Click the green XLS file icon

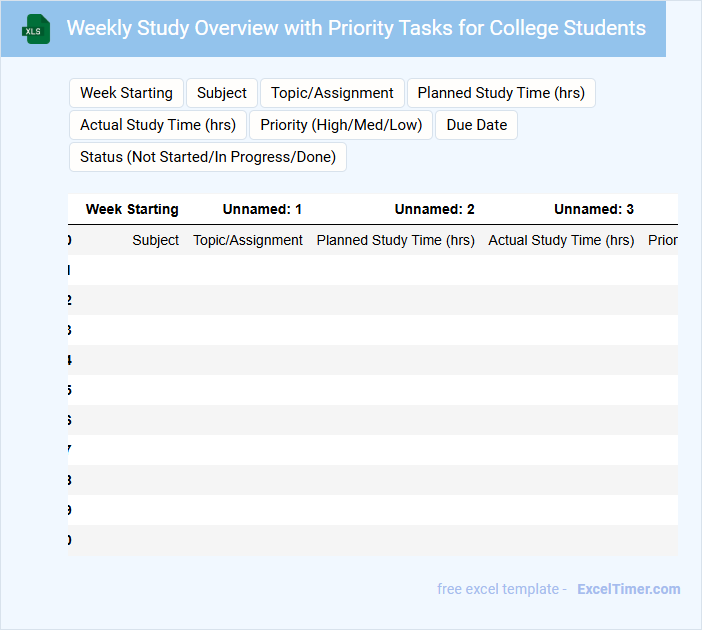click(x=36, y=29)
